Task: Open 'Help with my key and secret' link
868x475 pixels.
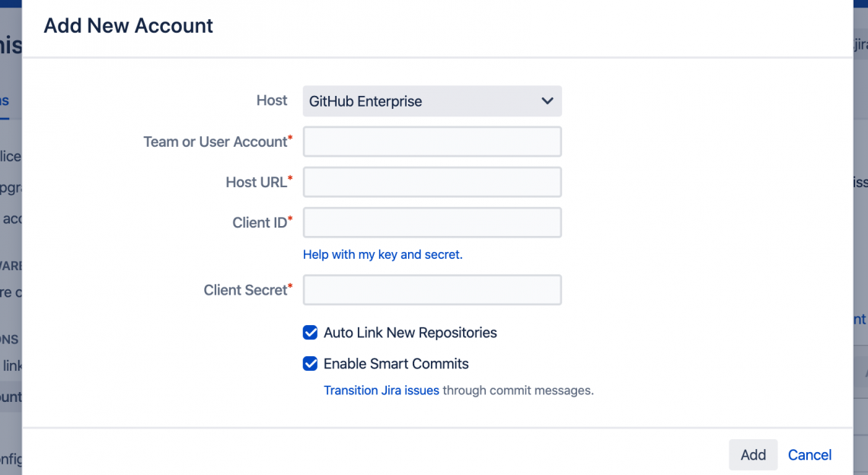Action: pos(382,254)
